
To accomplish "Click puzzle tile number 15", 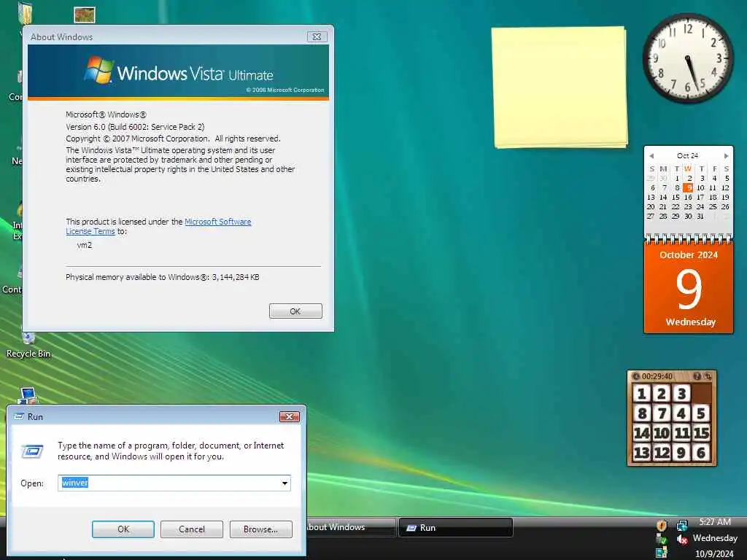I will (701, 433).
